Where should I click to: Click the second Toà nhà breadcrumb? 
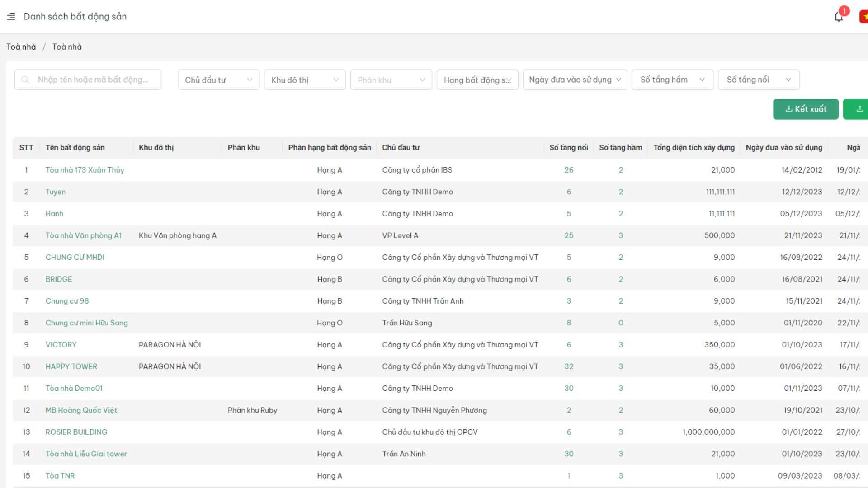tap(67, 47)
